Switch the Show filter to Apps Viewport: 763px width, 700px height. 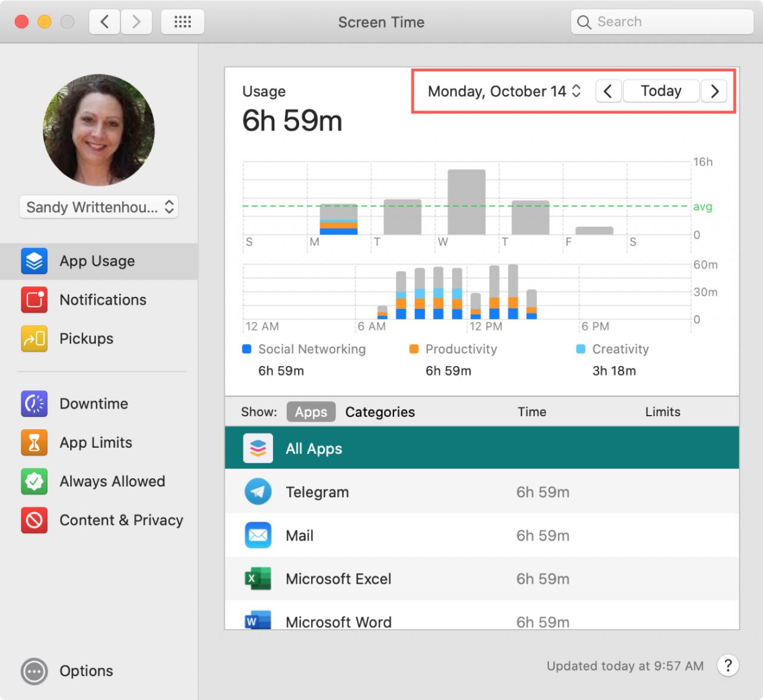coord(311,412)
